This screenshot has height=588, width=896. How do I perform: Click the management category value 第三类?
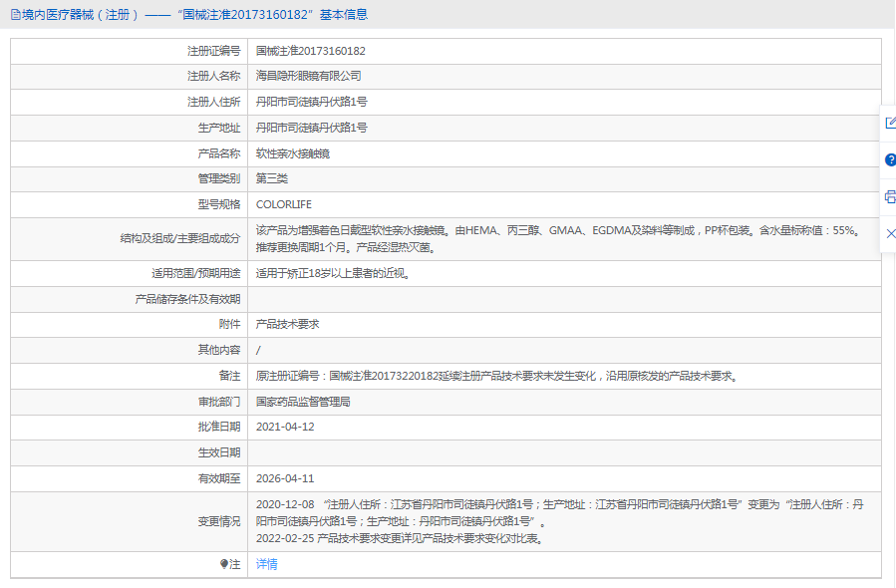[271, 178]
